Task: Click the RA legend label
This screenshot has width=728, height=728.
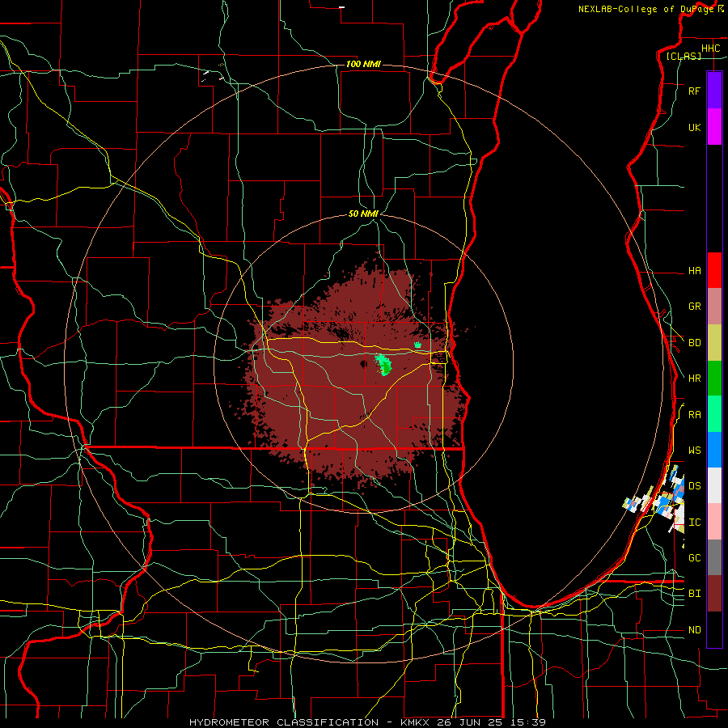Action: pos(695,414)
